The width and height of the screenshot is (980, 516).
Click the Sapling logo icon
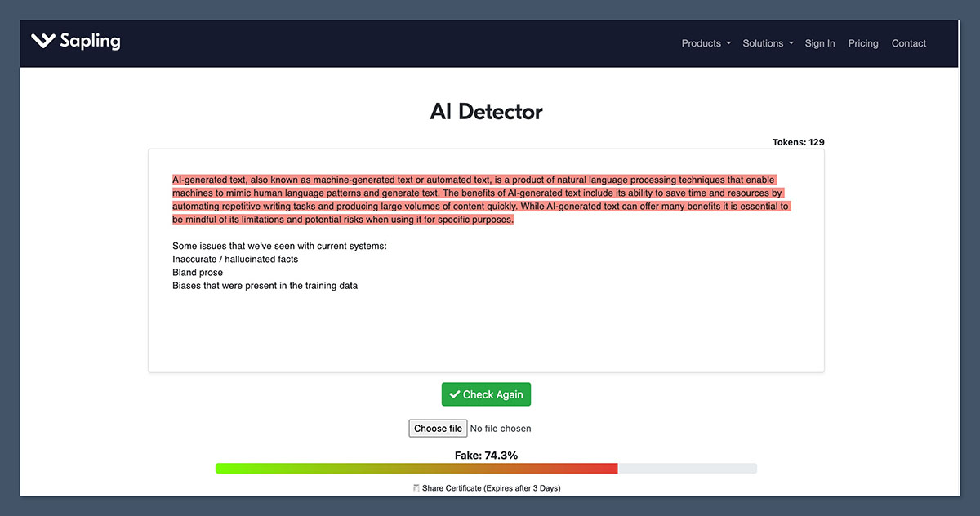(43, 40)
